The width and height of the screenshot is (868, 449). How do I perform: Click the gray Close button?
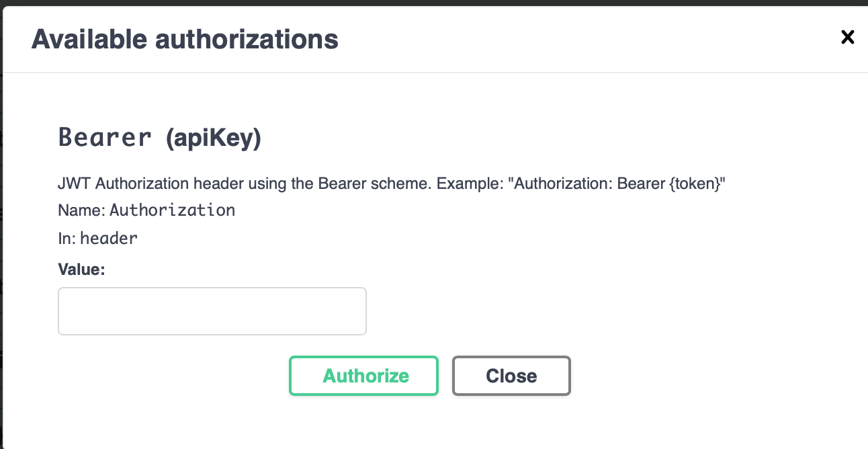[x=511, y=376]
